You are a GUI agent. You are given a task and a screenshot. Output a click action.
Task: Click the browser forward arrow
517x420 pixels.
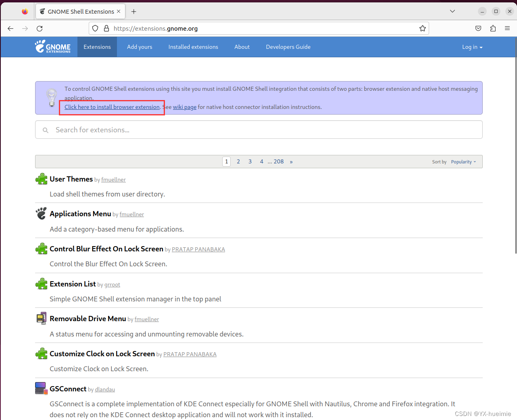25,29
